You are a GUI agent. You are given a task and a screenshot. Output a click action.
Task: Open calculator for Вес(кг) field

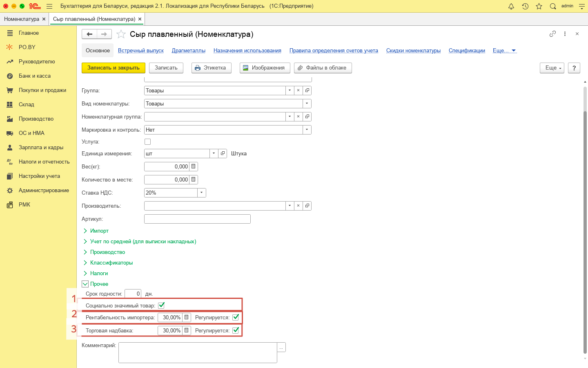pyautogui.click(x=194, y=166)
